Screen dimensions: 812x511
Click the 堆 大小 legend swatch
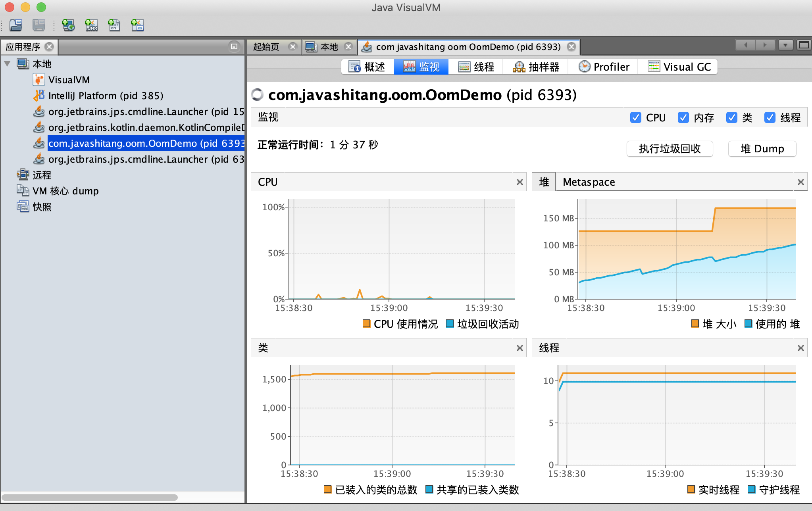[695, 323]
